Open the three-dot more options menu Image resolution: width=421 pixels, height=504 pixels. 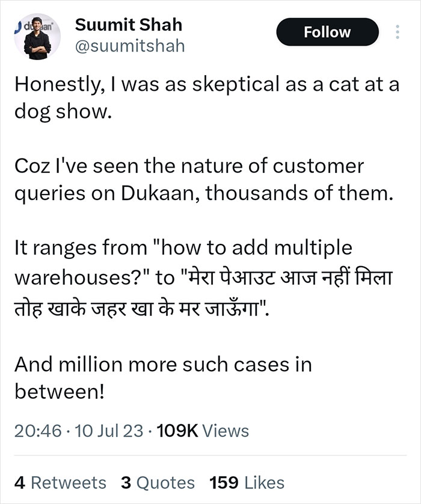click(x=398, y=32)
